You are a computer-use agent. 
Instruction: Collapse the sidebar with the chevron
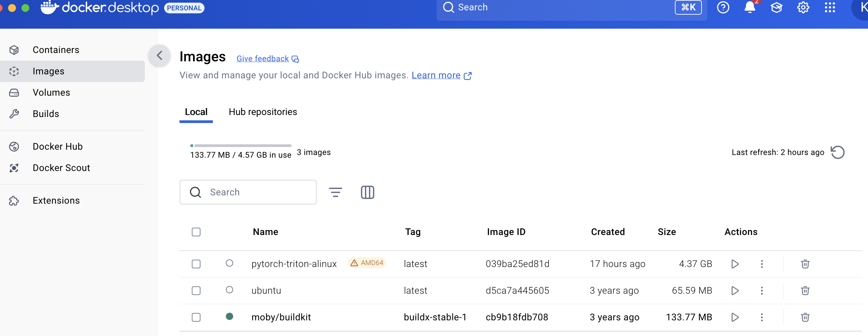point(159,56)
